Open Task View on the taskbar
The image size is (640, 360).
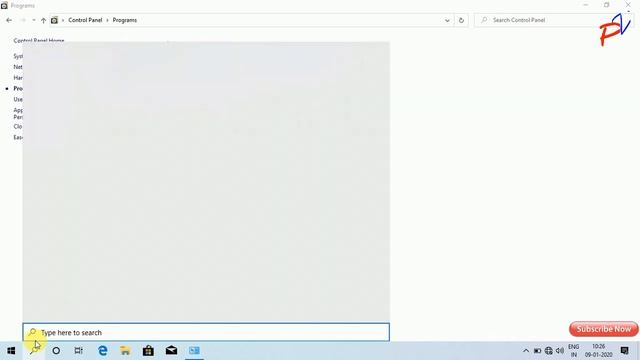(78, 351)
